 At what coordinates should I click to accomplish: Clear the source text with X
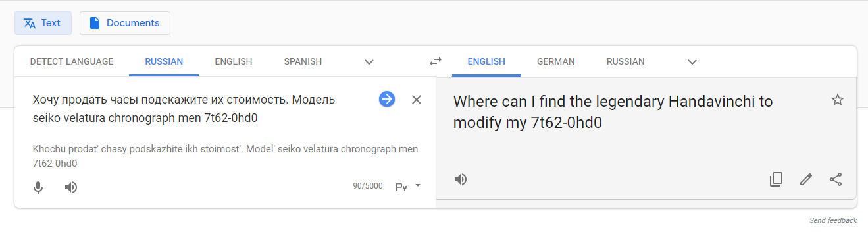417,100
